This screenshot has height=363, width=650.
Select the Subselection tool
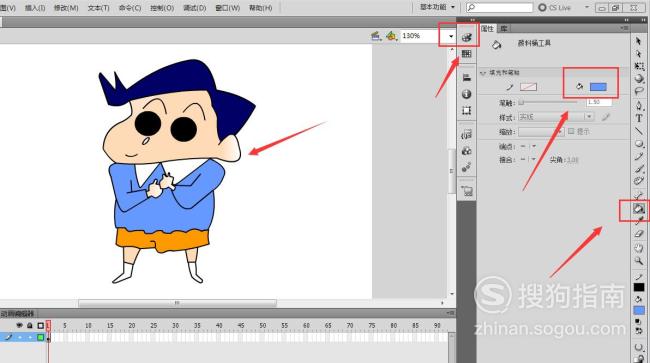coord(638,53)
